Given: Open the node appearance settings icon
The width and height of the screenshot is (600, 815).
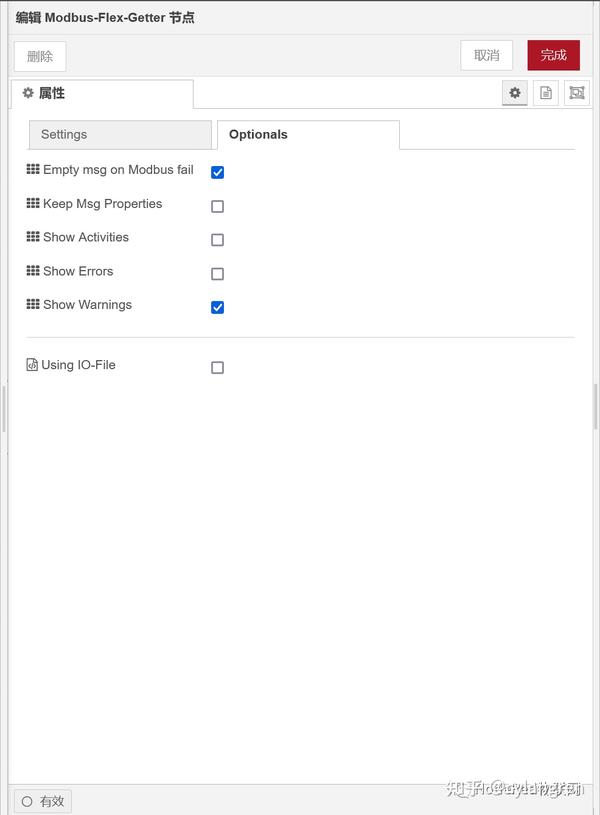Looking at the screenshot, I should click(575, 92).
